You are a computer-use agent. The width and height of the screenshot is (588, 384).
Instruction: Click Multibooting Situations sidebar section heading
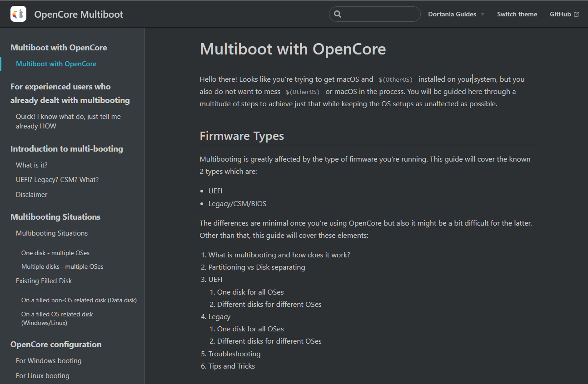[55, 217]
